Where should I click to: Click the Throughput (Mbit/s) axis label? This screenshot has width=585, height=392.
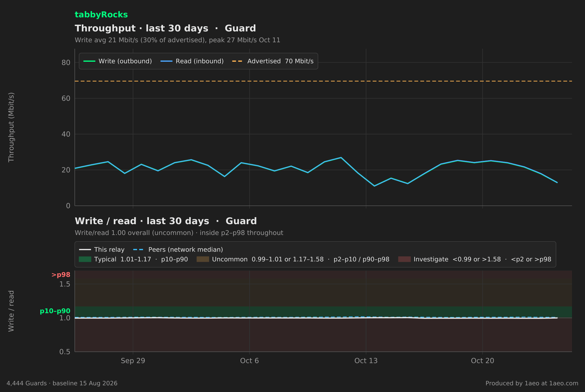(11, 127)
